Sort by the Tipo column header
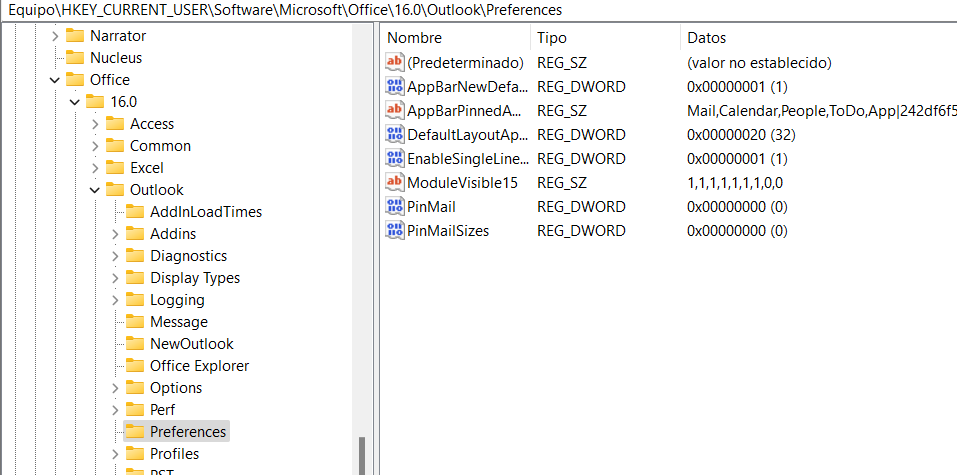This screenshot has height=475, width=957. click(x=605, y=38)
